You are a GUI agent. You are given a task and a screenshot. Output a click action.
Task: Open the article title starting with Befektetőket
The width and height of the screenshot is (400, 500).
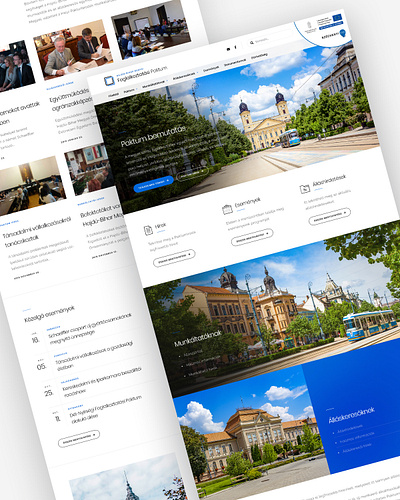(101, 215)
